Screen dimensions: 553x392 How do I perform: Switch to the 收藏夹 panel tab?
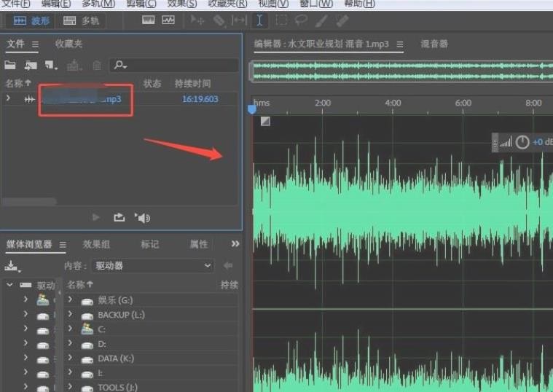pos(68,44)
